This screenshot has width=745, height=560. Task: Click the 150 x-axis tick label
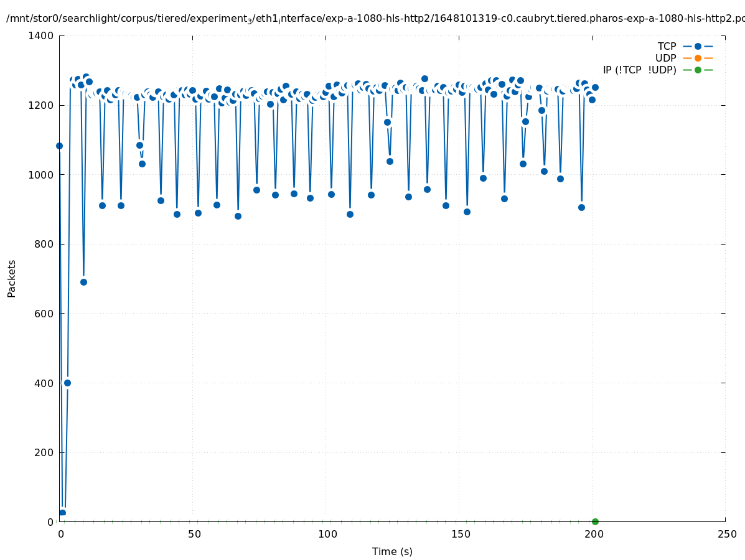[460, 534]
